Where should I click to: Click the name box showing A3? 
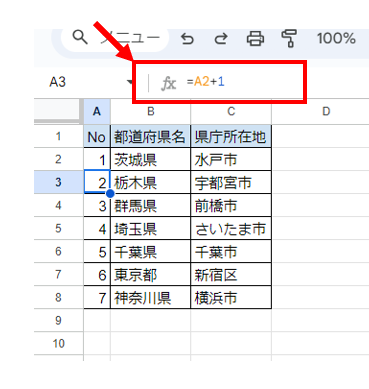click(58, 82)
